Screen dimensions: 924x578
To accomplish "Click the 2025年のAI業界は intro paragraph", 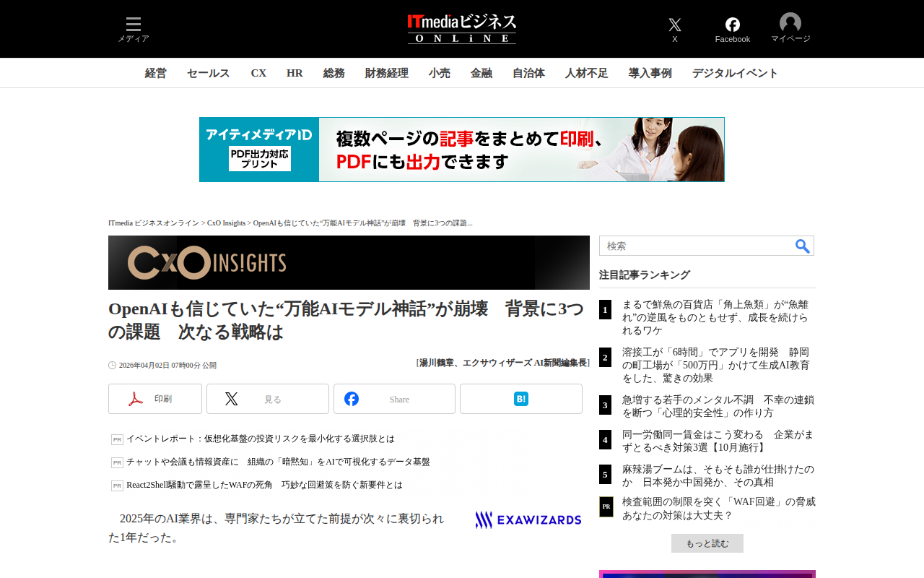I will [x=276, y=528].
